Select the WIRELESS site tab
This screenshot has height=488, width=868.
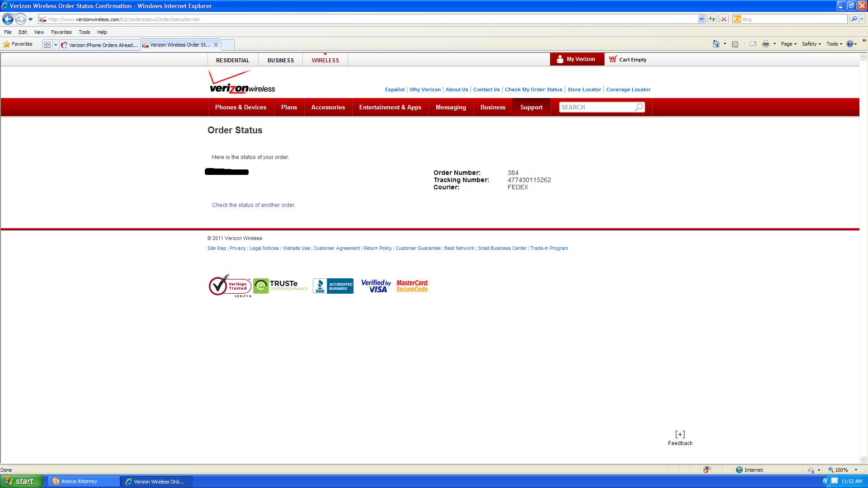pyautogui.click(x=325, y=60)
